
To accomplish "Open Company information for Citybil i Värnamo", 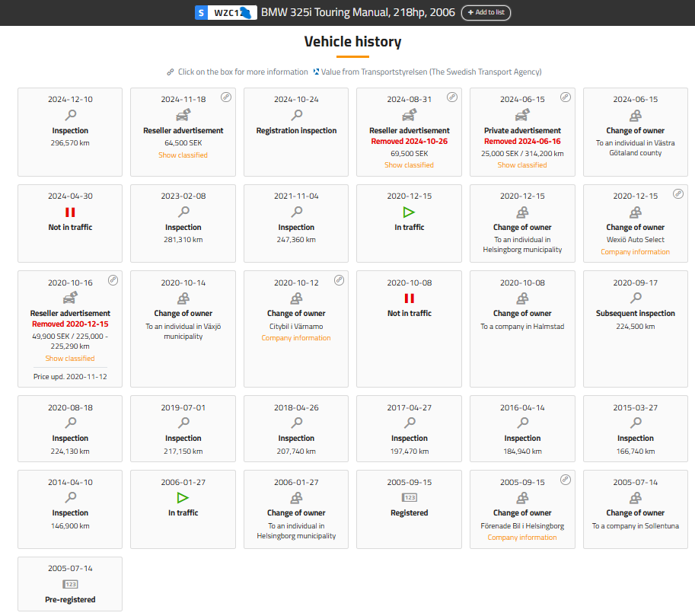I will (296, 338).
